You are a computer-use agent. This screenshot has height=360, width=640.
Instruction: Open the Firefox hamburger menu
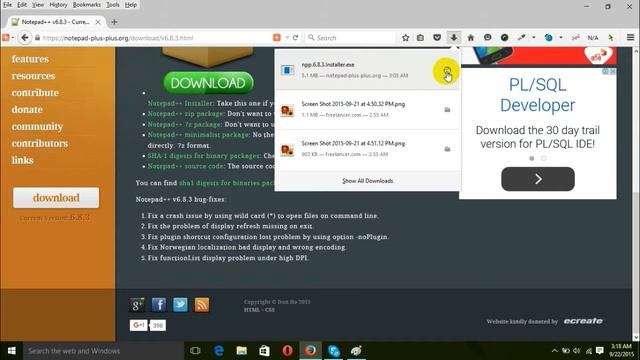[x=630, y=38]
